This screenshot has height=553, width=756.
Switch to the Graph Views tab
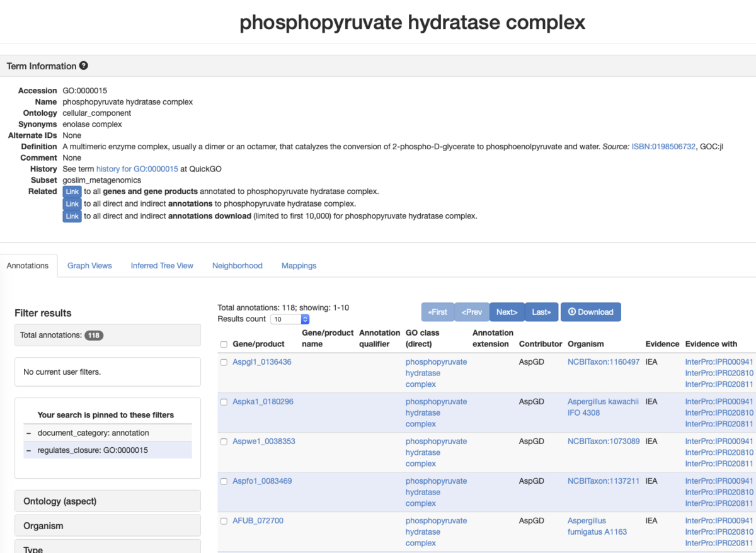click(x=89, y=265)
